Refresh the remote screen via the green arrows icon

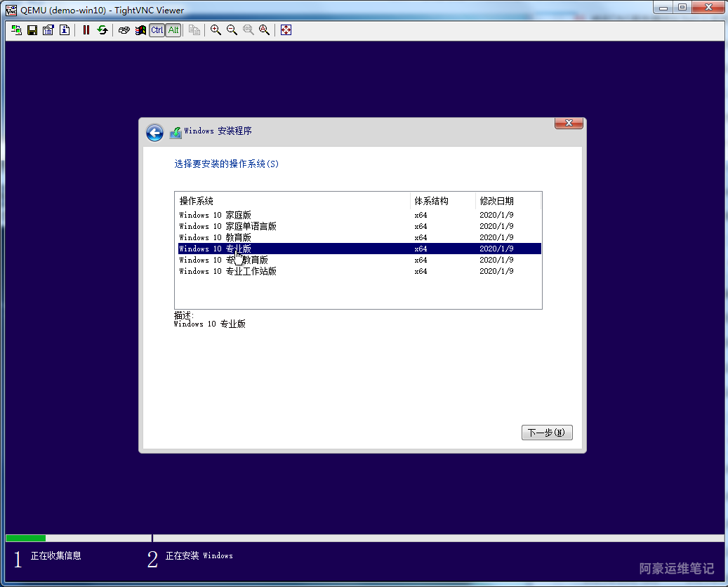pyautogui.click(x=102, y=30)
